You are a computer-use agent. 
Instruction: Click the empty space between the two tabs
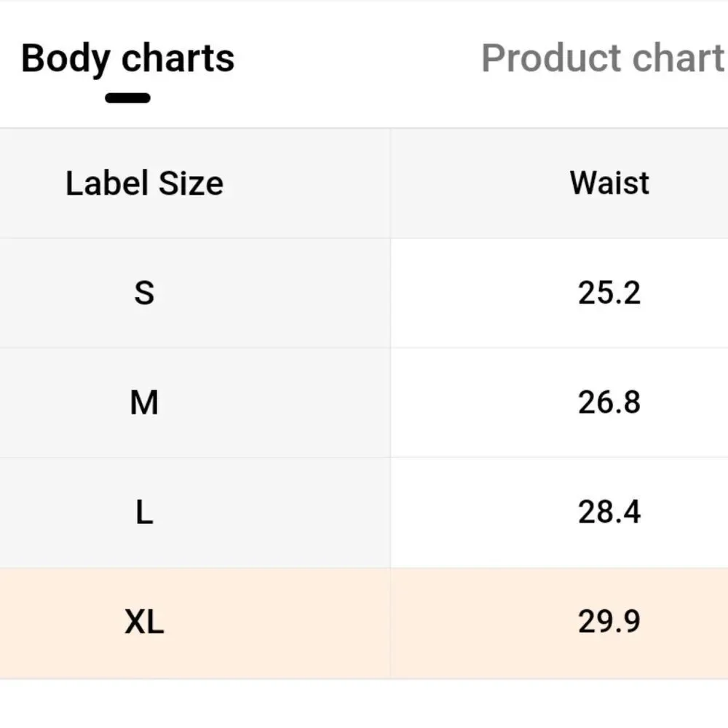click(357, 58)
